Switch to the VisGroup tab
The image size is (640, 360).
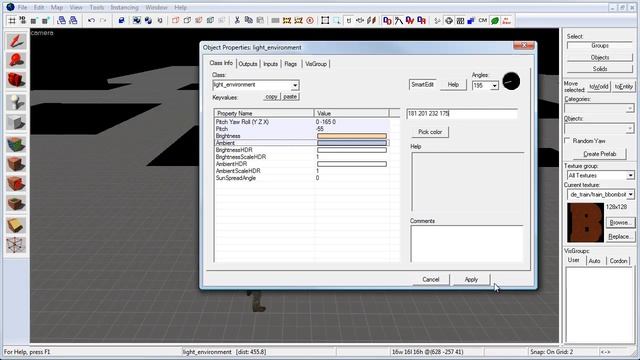point(316,64)
